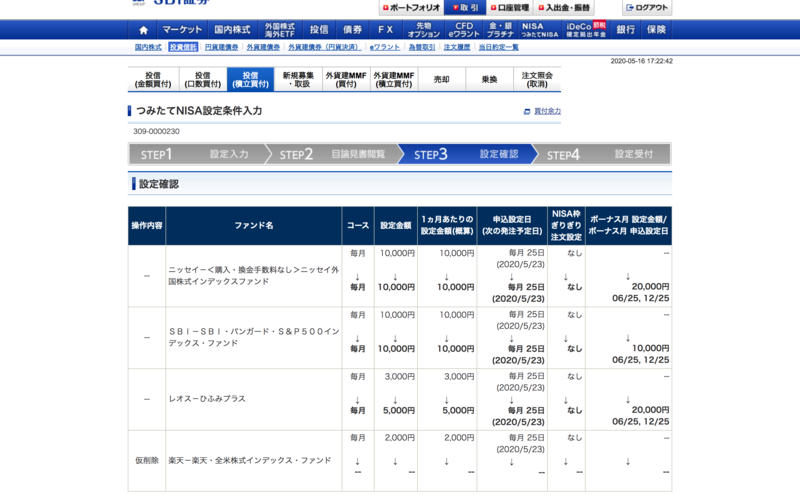Open the 銀行 menu
This screenshot has height=500, width=800.
[x=626, y=30]
